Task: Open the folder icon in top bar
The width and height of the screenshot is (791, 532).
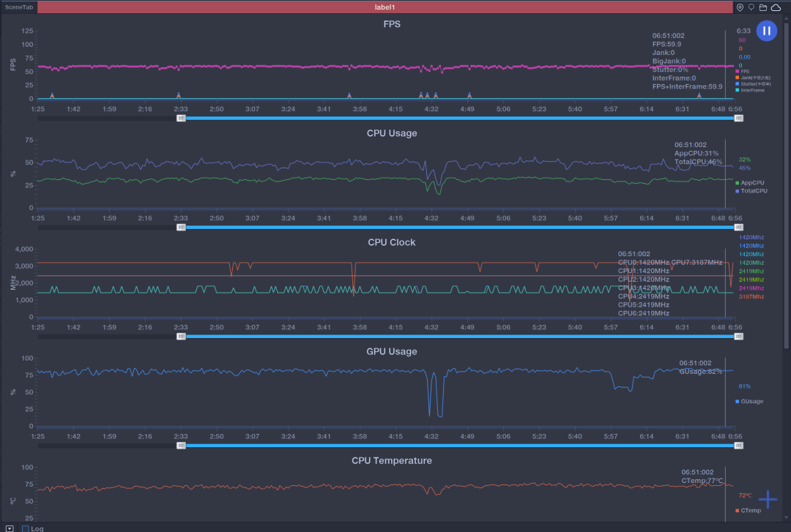Action: pos(763,7)
